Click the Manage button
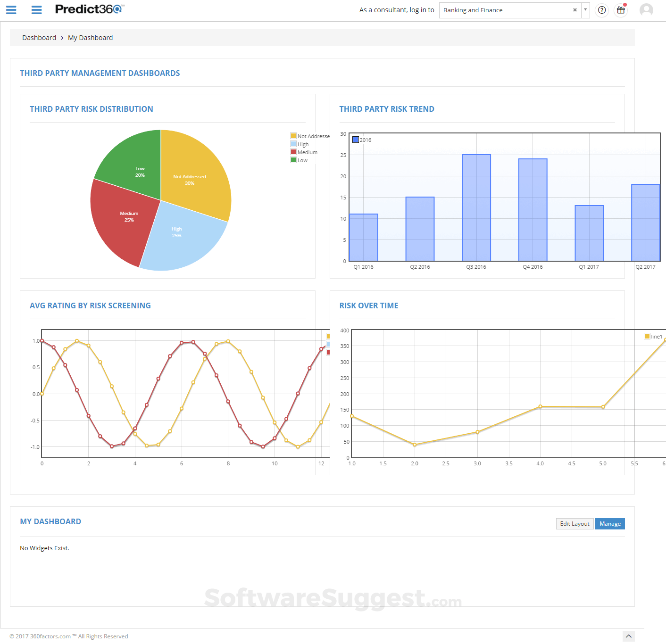 pos(610,524)
